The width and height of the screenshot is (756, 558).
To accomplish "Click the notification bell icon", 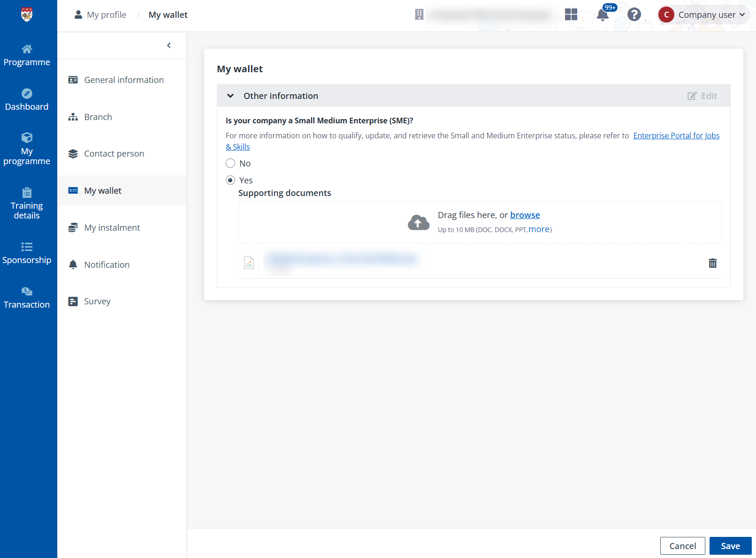I will pos(603,15).
